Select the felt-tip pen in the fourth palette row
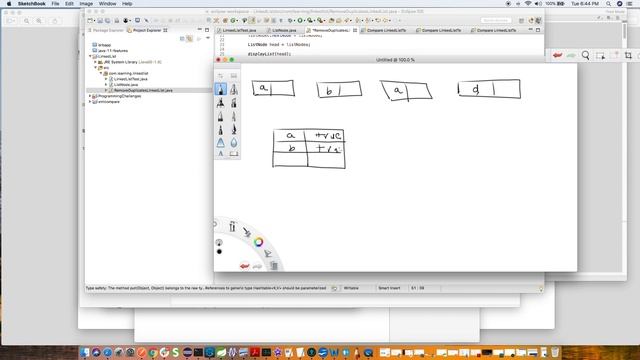The width and height of the screenshot is (640, 360). click(220, 130)
